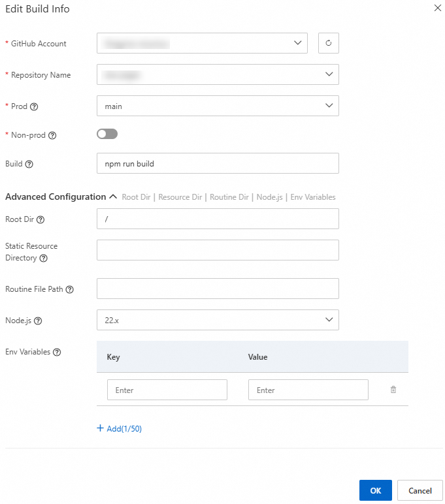The image size is (445, 504).
Task: Open the Prod branch dropdown
Action: click(218, 106)
